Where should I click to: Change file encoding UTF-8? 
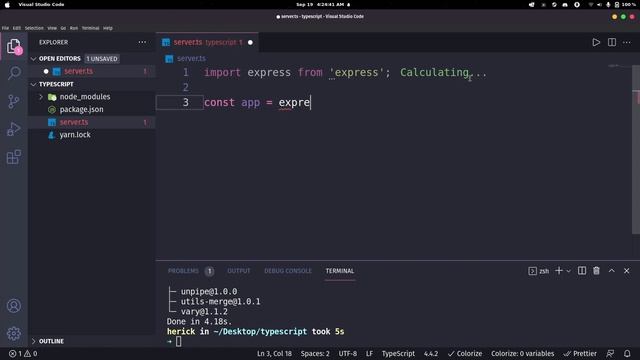coord(347,353)
